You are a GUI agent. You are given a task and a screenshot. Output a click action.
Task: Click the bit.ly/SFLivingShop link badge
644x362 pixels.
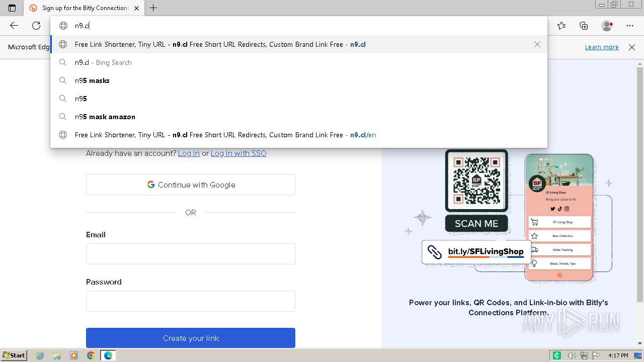[476, 252]
